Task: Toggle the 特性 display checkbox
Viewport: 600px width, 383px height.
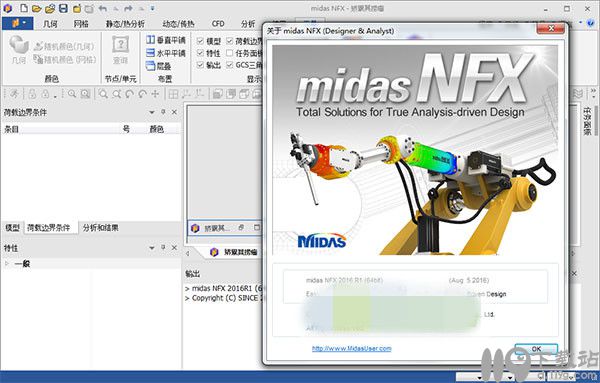Action: pos(200,53)
